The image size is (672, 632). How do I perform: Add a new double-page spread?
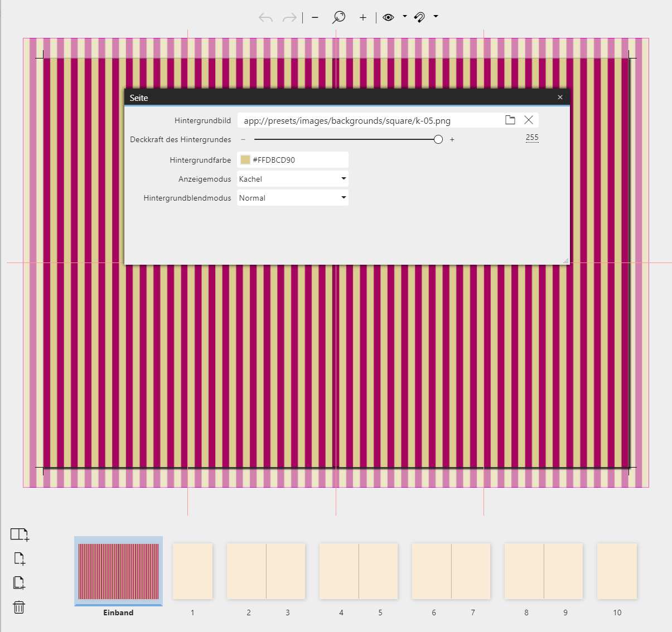coord(20,534)
